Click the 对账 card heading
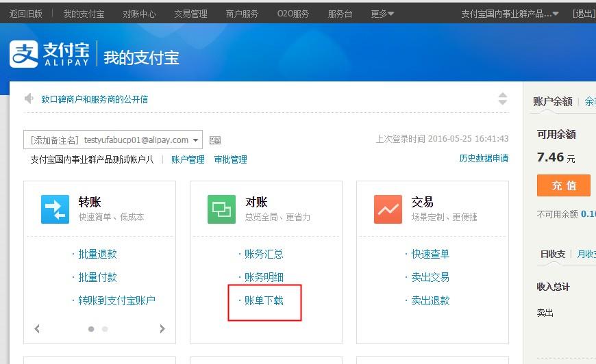Screen dimensions: 596x364 coord(256,202)
